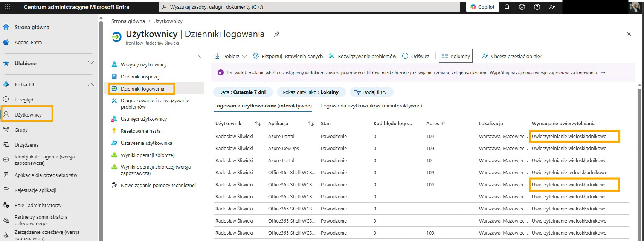The image size is (644, 241).
Task: Open Rejestracje aplikacji
Action: [x=35, y=190]
